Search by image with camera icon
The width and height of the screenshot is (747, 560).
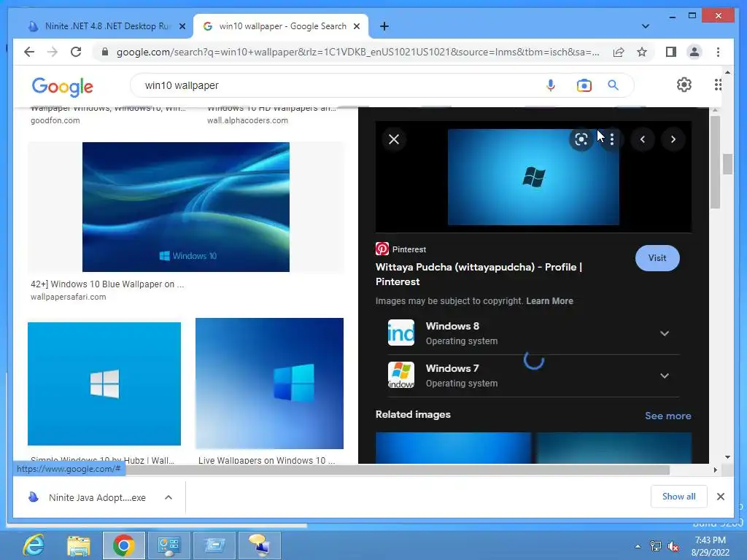point(584,85)
